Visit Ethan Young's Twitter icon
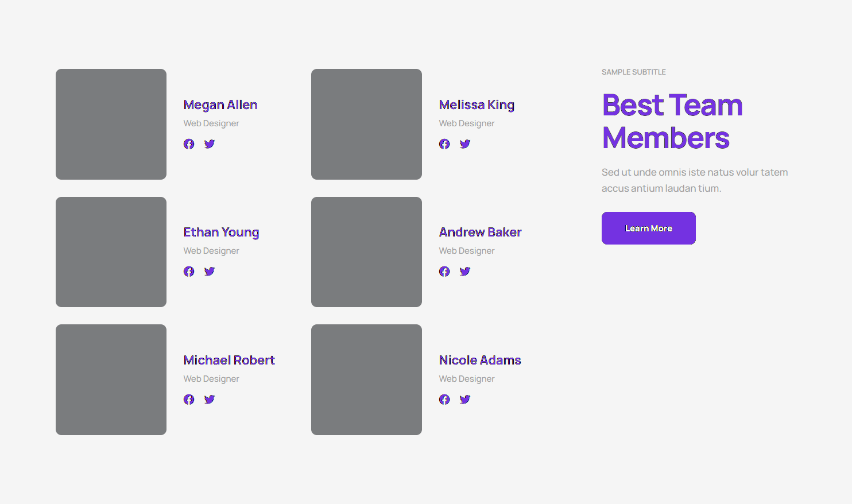 click(x=210, y=272)
